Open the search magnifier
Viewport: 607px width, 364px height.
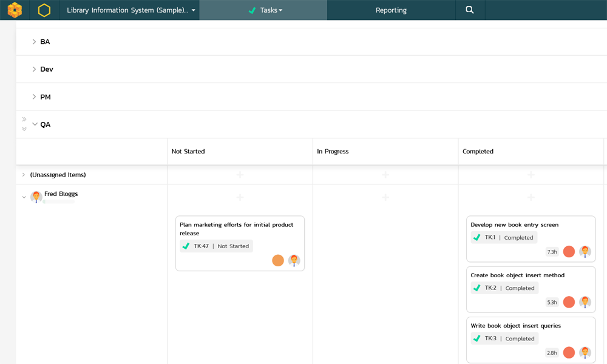coord(470,10)
